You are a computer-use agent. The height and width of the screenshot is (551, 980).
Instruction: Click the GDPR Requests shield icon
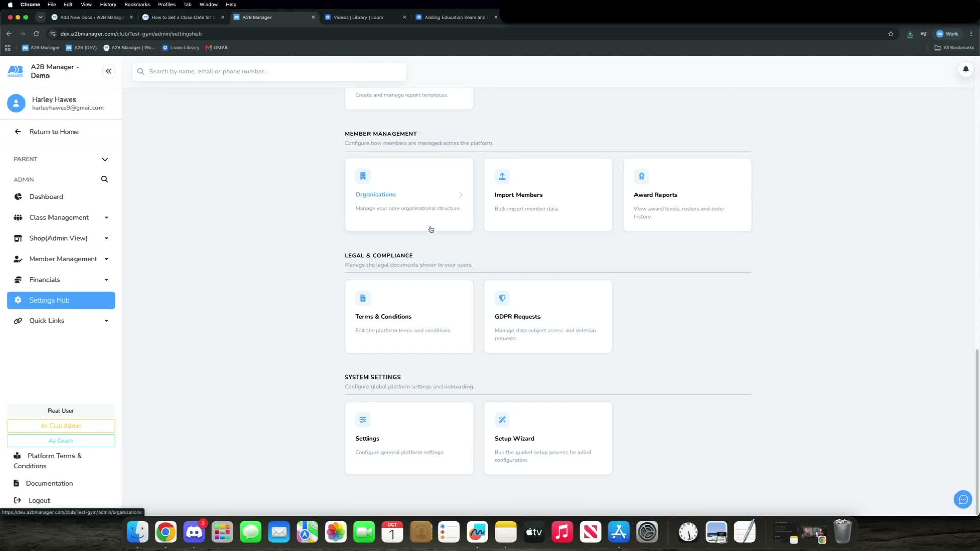(502, 298)
